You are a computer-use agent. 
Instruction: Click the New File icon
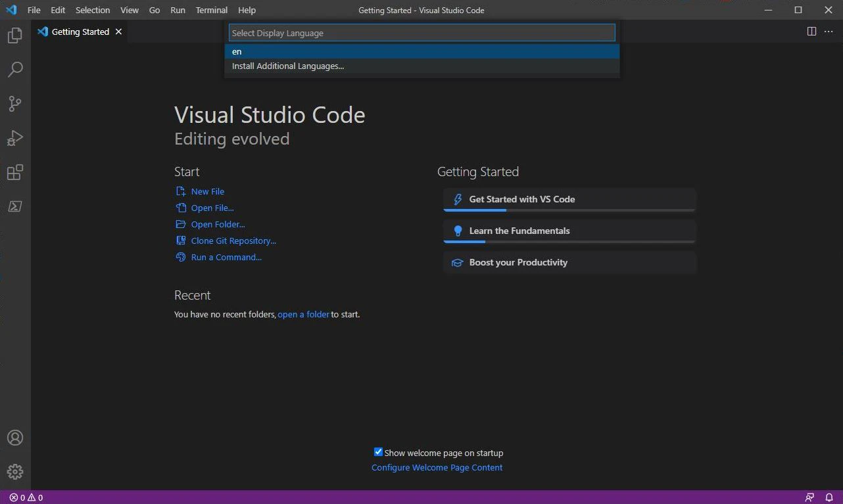(181, 191)
